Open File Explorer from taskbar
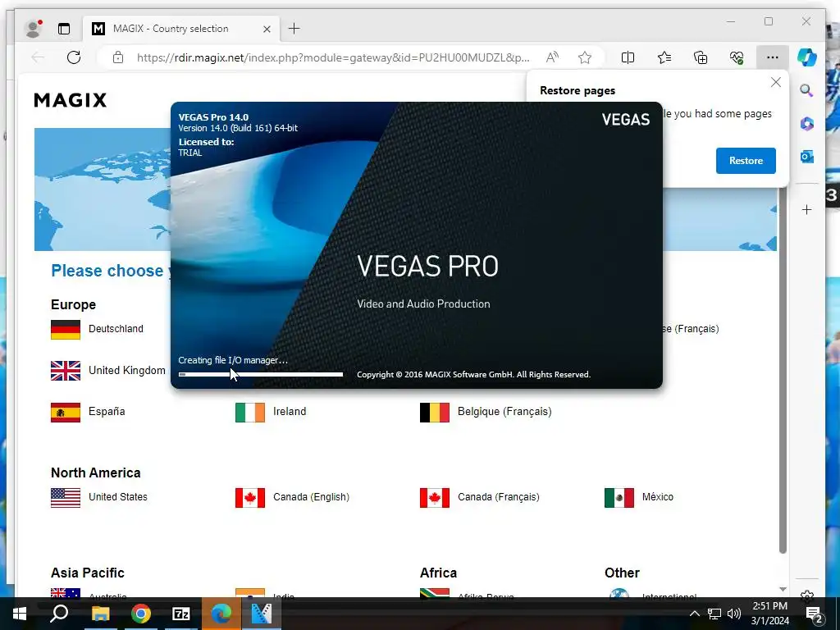 coord(100,614)
